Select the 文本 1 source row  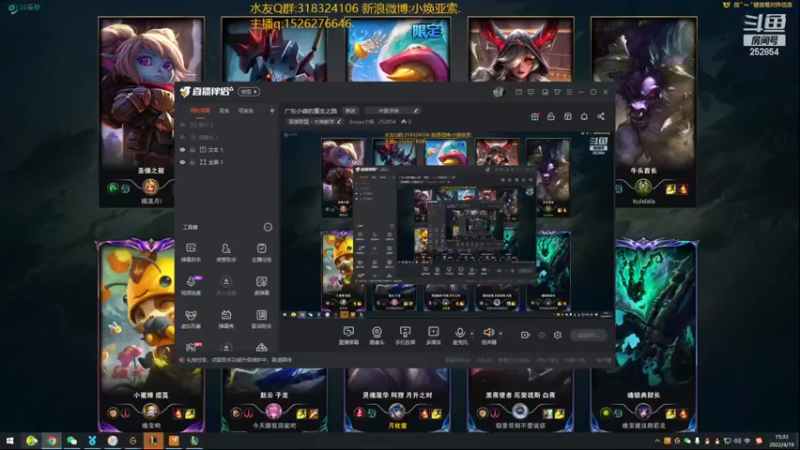[x=227, y=149]
